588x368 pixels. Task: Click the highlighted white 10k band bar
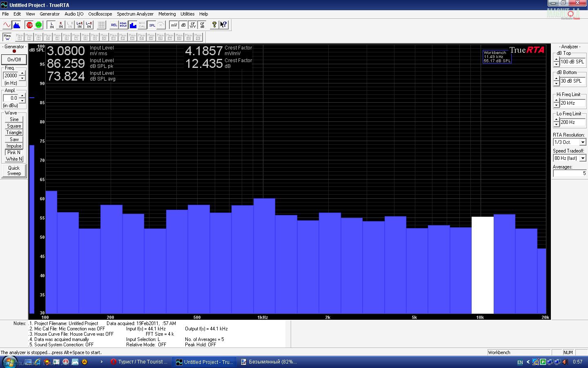(x=483, y=265)
